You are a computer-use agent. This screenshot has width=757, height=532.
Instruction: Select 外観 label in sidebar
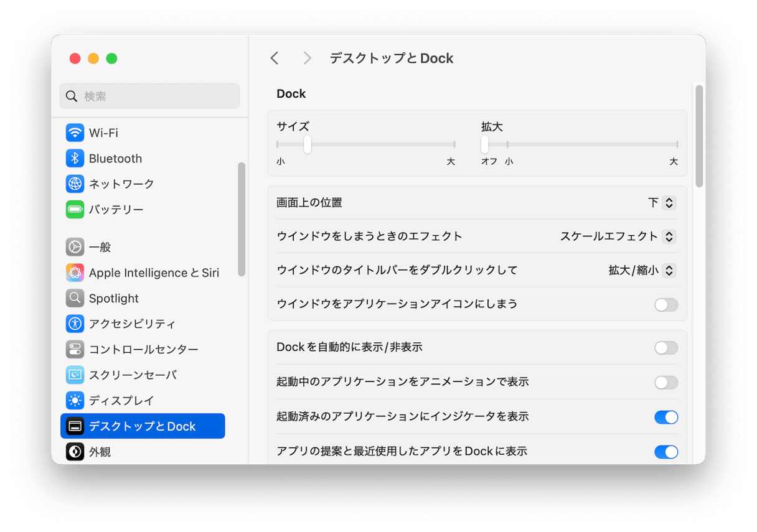point(100,452)
